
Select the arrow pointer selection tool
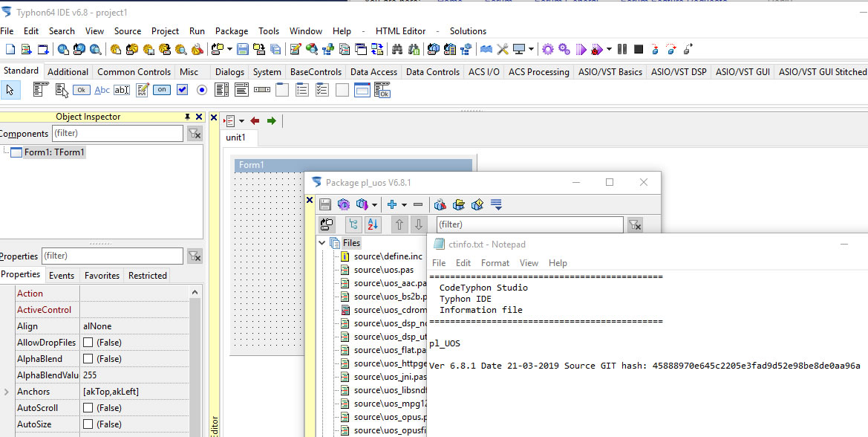[x=10, y=89]
